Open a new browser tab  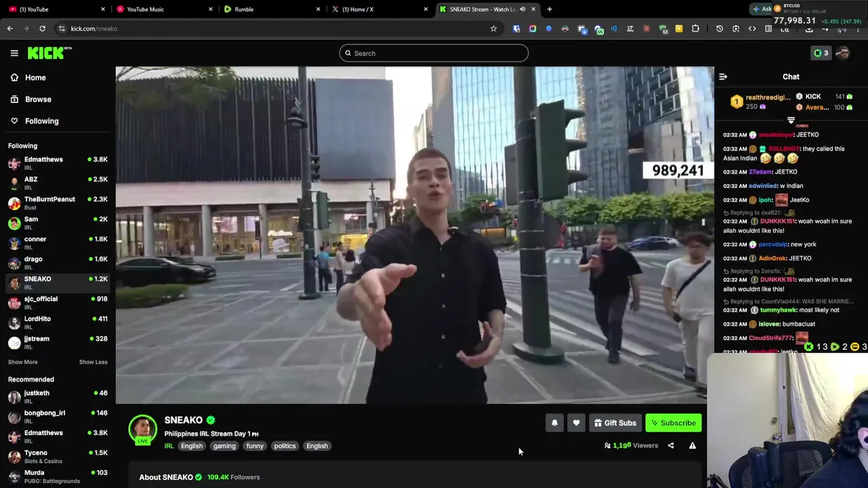549,9
